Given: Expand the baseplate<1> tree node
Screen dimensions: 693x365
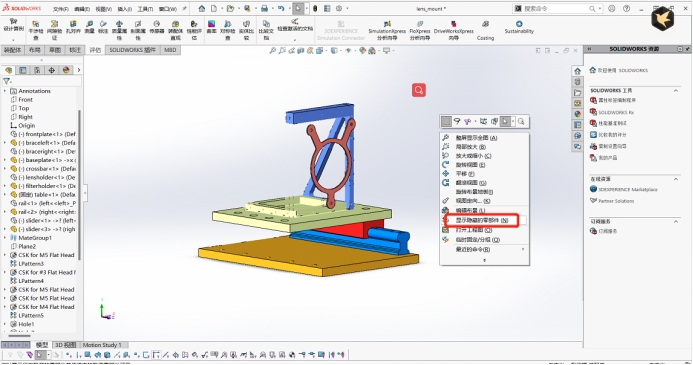Looking at the screenshot, I should pos(5,160).
